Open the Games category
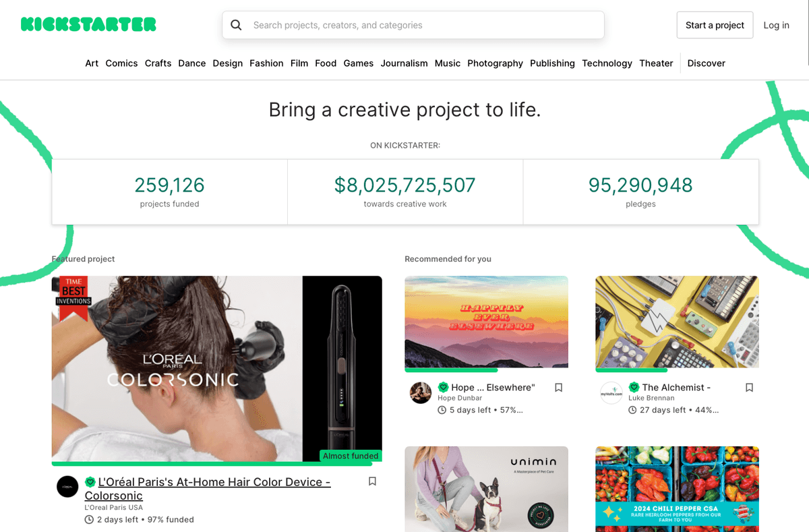The width and height of the screenshot is (809, 532). [x=358, y=63]
